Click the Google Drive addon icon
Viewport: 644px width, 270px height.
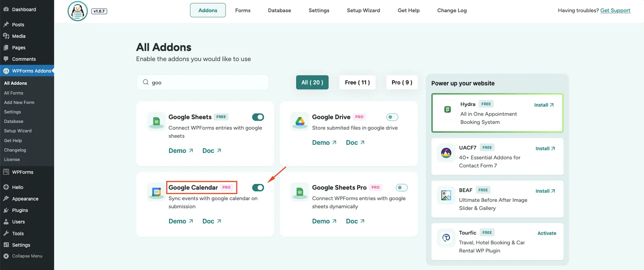[x=300, y=121]
